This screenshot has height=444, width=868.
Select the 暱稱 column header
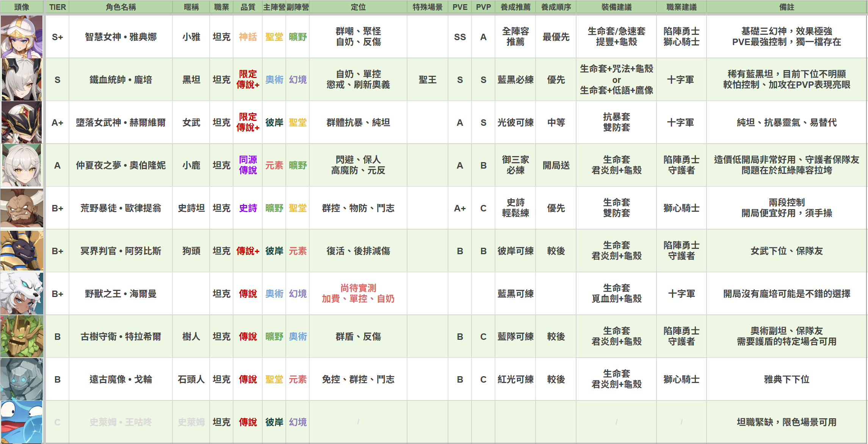pyautogui.click(x=191, y=7)
